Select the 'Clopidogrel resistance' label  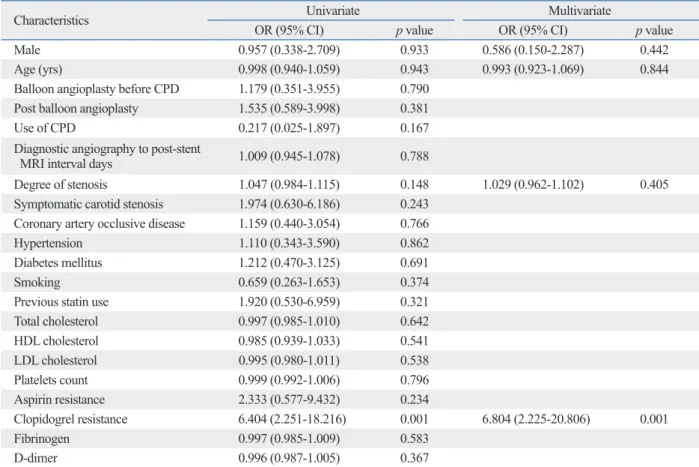pyautogui.click(x=70, y=419)
